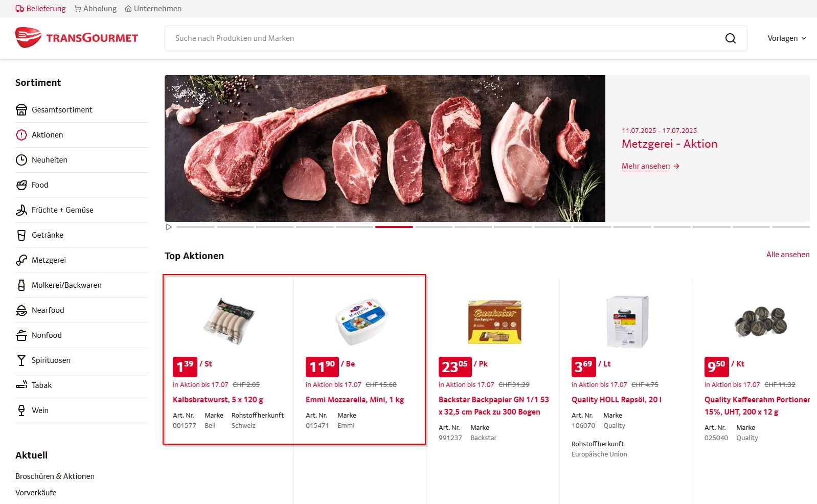Screen dimensions: 817x504
Task: Switch to the Unternehmen tab
Action: [x=153, y=9]
